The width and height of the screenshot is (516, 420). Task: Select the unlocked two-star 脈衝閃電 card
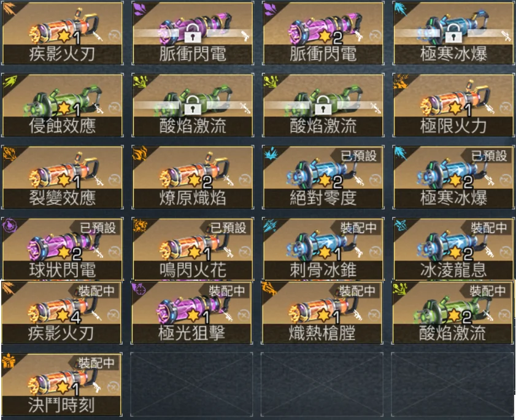point(323,33)
